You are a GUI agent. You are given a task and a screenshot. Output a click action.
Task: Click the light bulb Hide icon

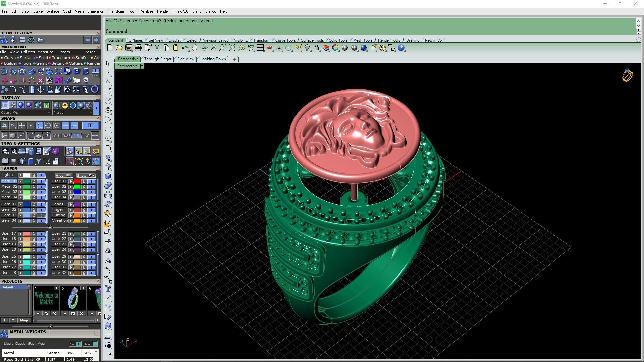[307, 48]
